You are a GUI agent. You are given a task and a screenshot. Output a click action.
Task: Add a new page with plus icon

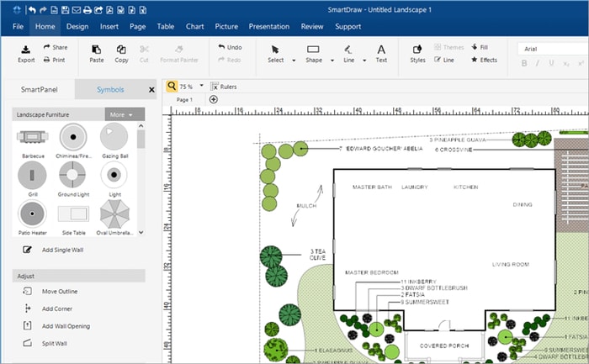[x=213, y=99]
